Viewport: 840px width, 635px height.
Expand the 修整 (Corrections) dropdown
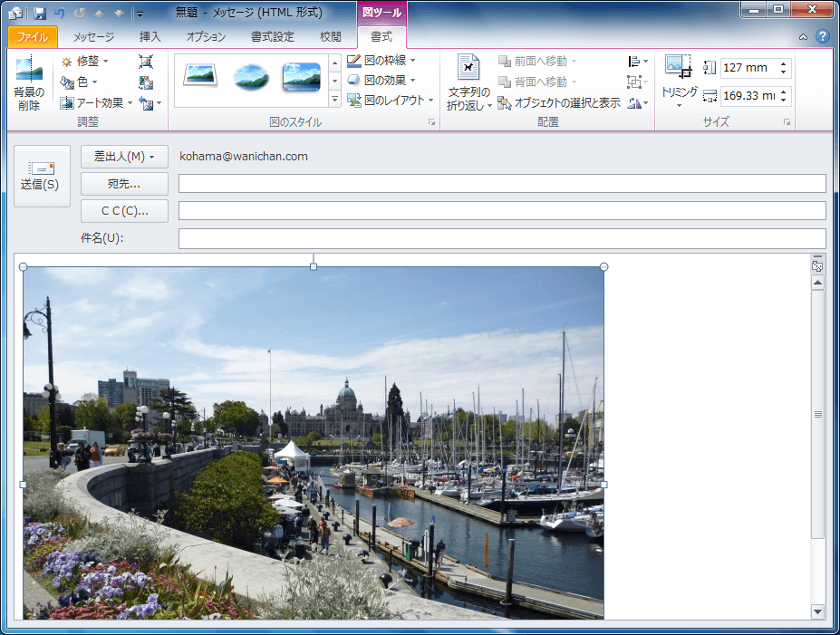[x=84, y=62]
